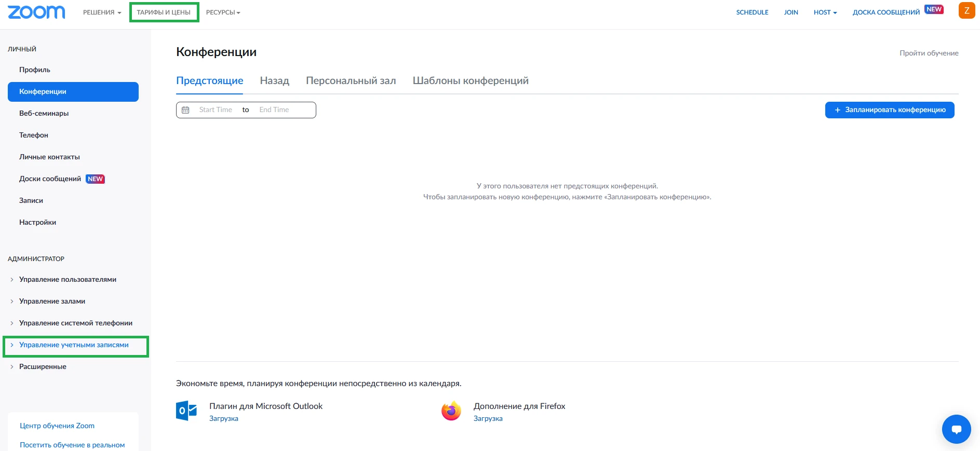
Task: Expand the Расширенные admin section
Action: (43, 366)
